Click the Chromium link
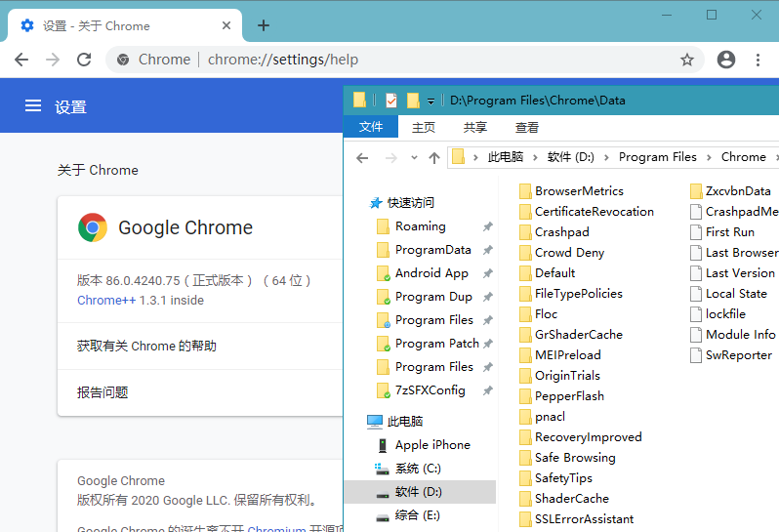 coord(276,528)
